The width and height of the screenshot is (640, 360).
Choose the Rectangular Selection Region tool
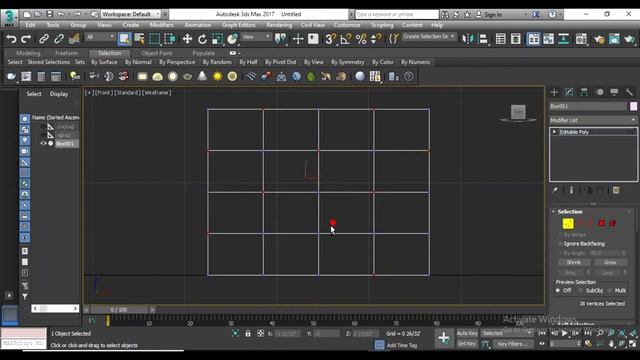154,39
